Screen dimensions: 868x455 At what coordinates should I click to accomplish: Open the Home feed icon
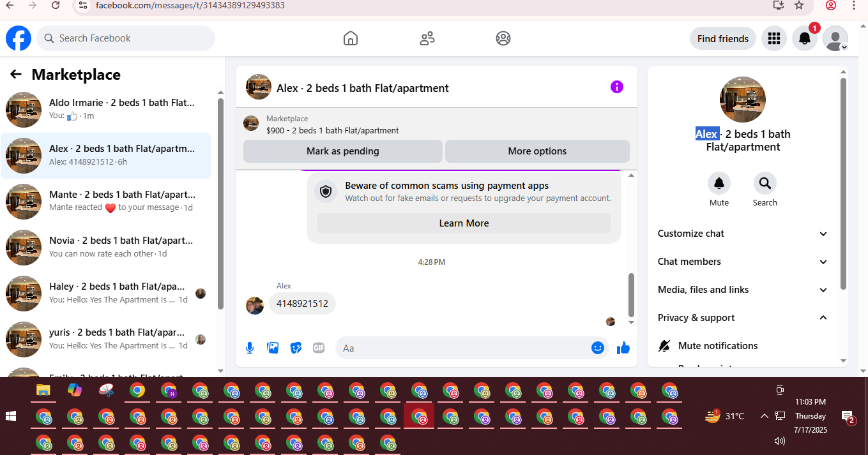click(351, 38)
